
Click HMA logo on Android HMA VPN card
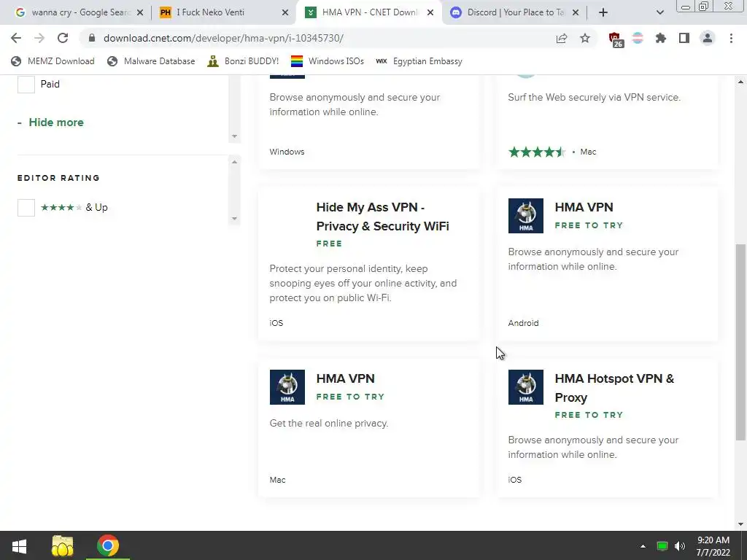coord(525,216)
